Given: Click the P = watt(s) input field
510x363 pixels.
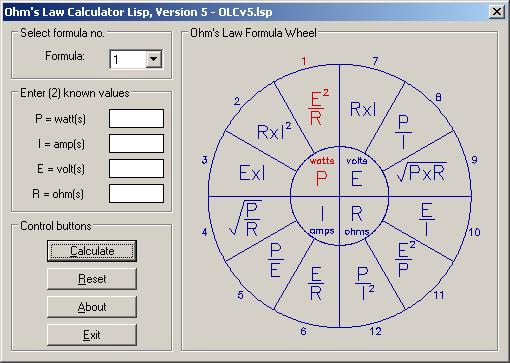Looking at the screenshot, I should pyautogui.click(x=136, y=118).
